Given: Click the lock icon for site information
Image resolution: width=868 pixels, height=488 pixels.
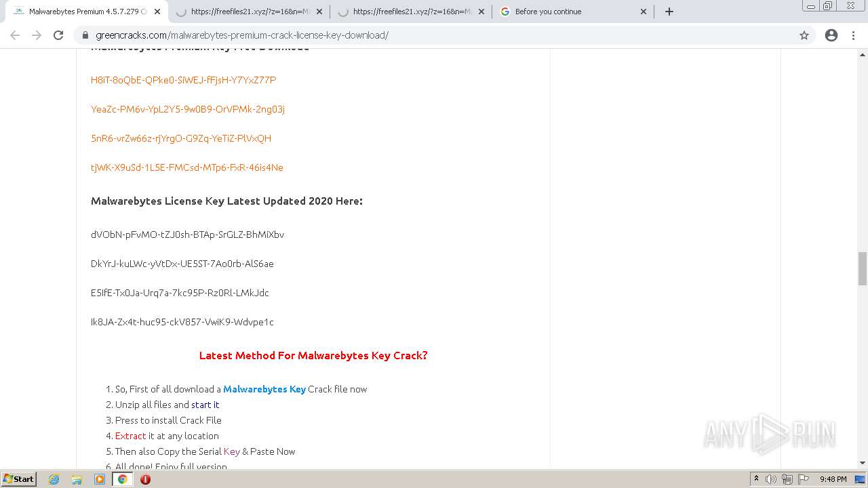Looking at the screenshot, I should [85, 35].
